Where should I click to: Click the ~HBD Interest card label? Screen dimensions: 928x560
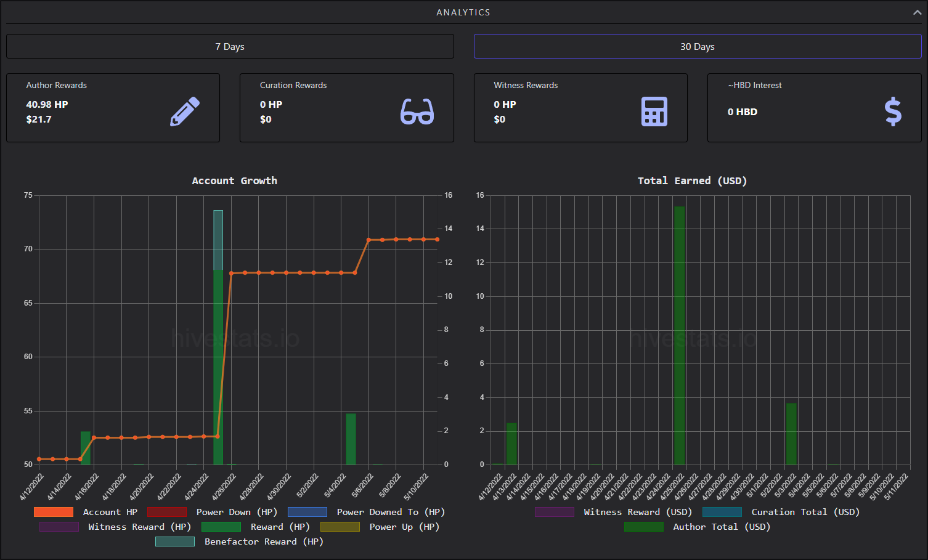755,85
